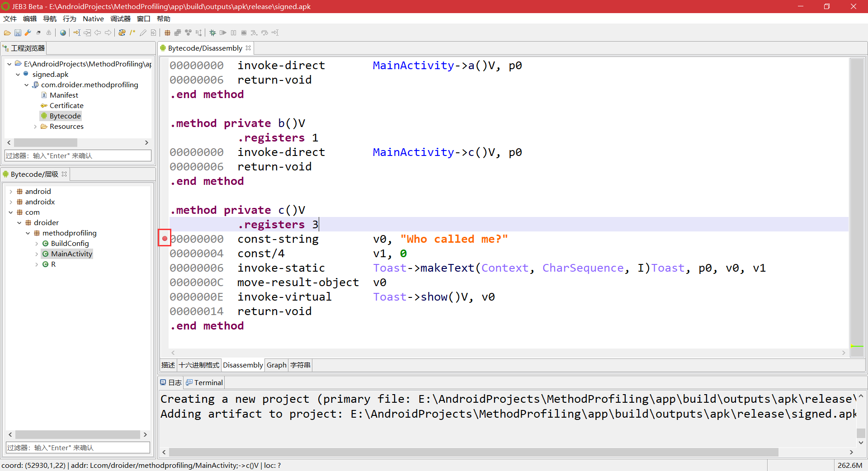Navigate forward with right arrow icon

click(x=108, y=33)
